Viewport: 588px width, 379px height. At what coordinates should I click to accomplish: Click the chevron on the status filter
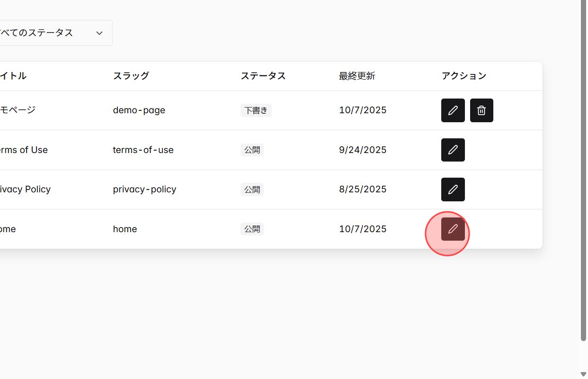(x=99, y=33)
